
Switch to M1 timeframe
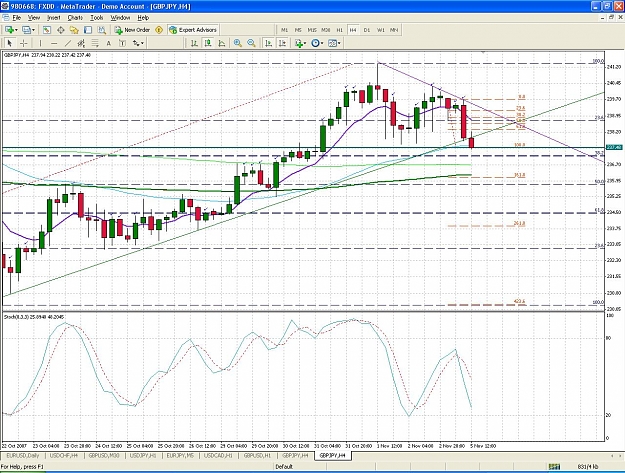point(284,30)
